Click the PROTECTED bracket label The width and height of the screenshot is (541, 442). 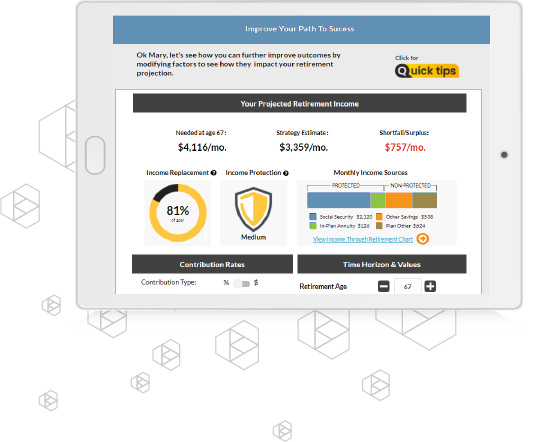[346, 186]
